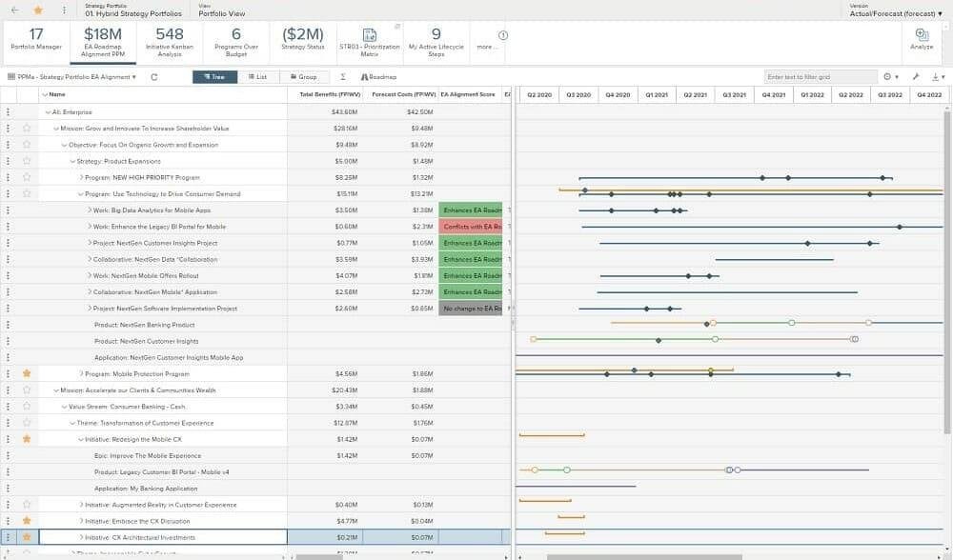Click the export download icon on toolbar
Screen dimensions: 953x560
pos(936,76)
